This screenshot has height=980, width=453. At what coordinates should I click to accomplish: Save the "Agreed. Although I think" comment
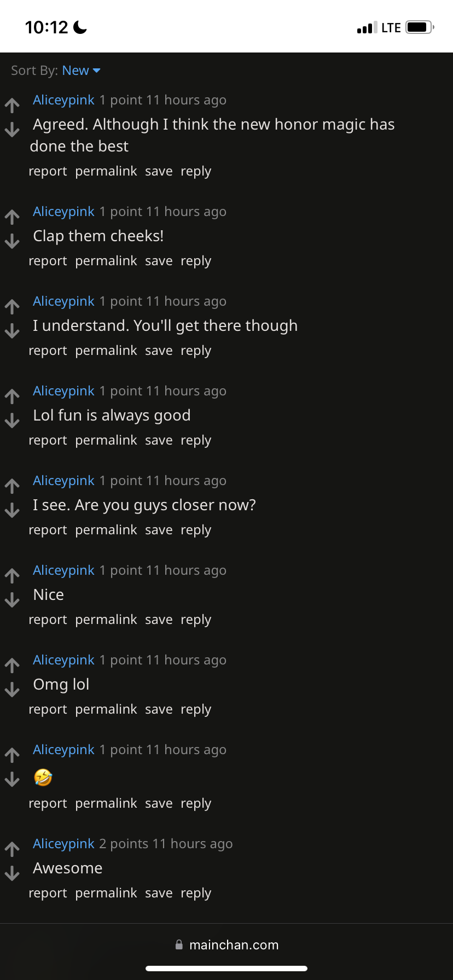coord(159,171)
